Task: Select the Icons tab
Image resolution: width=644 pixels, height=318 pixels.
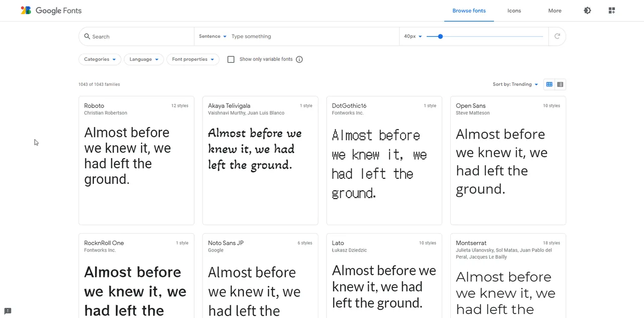Action: 514,11
